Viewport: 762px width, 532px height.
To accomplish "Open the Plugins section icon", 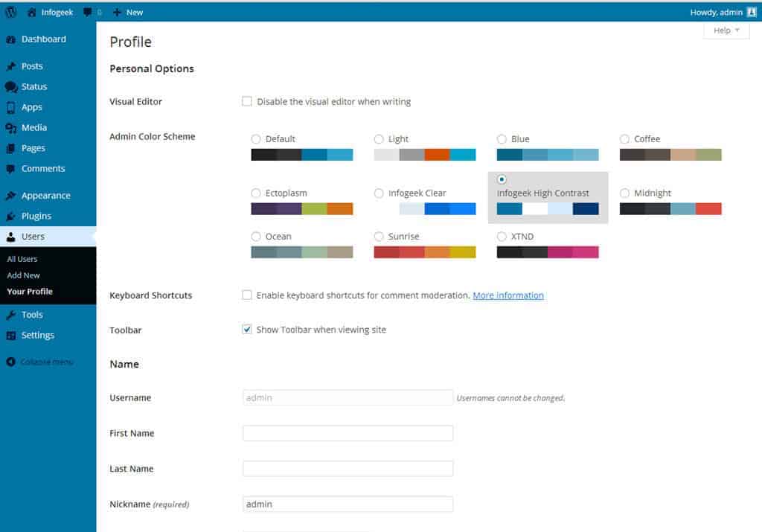I will [x=10, y=215].
